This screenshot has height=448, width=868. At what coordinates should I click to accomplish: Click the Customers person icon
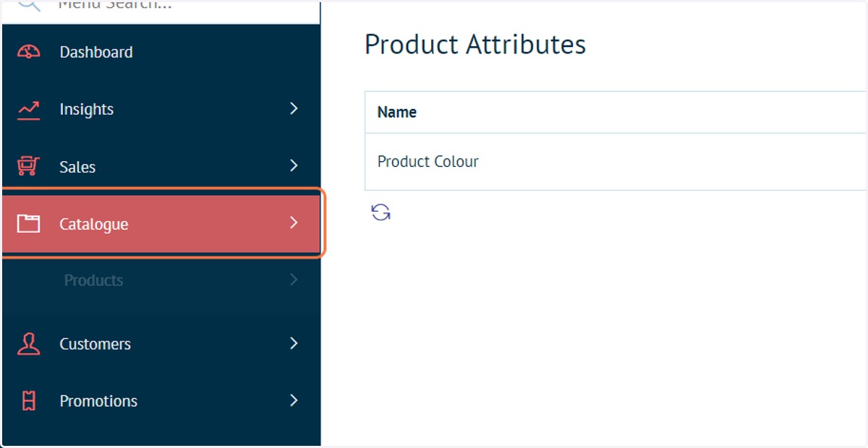tap(29, 344)
